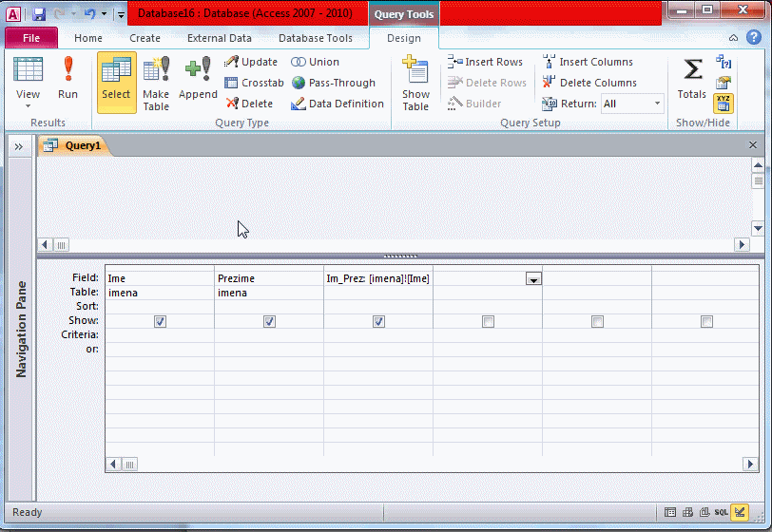Uncheck Show box for Ime column

(160, 322)
